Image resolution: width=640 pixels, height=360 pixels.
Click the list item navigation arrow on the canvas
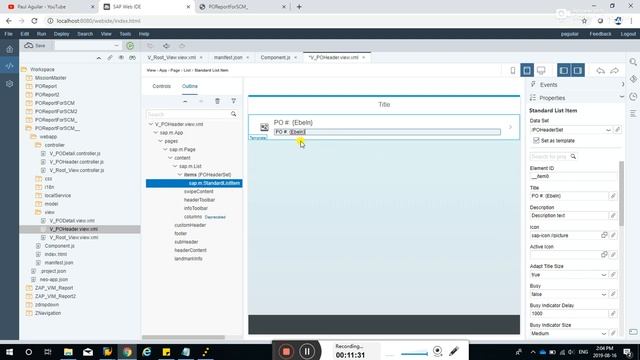510,127
